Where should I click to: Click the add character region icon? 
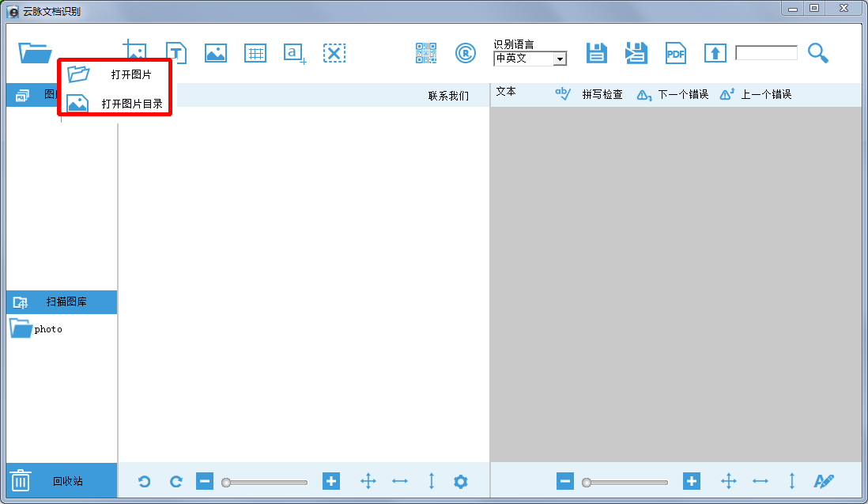[295, 54]
